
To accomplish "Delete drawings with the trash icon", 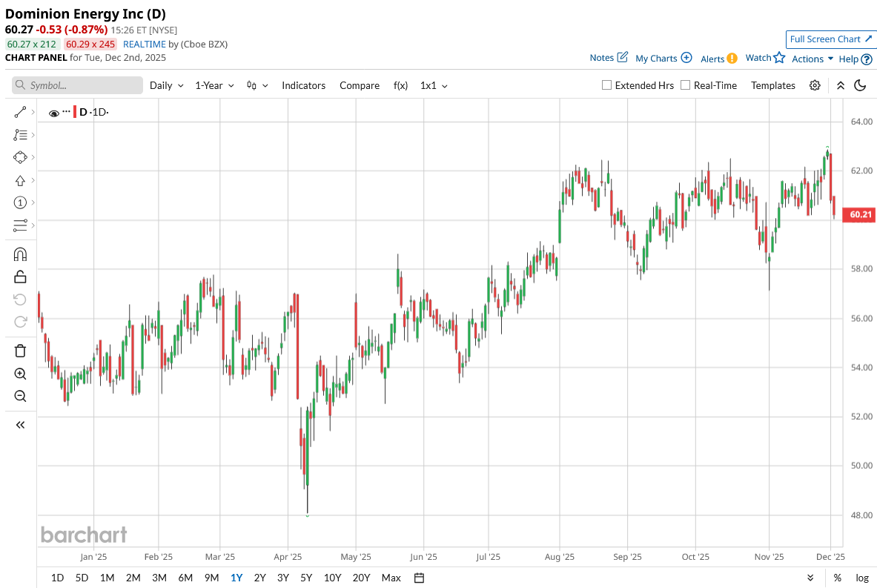I will [20, 351].
